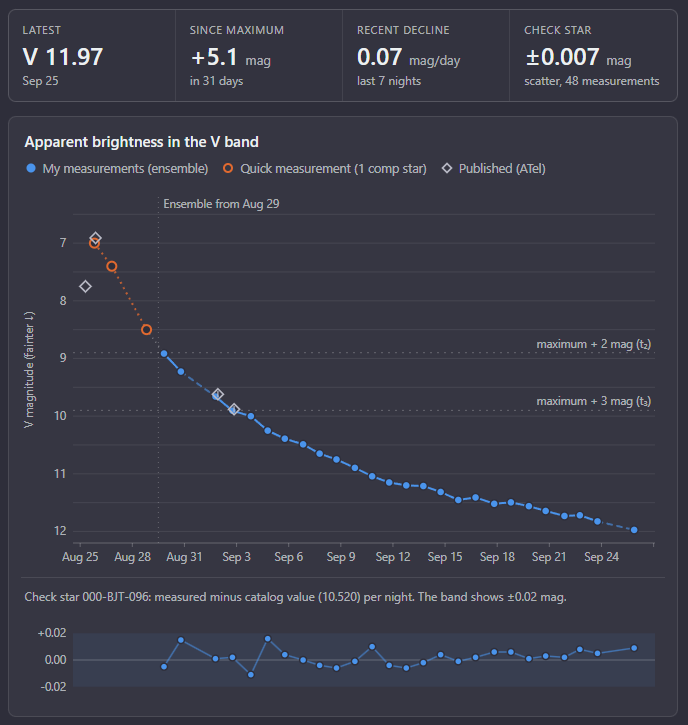Click the 'Sep 24' x-axis label

pos(601,557)
